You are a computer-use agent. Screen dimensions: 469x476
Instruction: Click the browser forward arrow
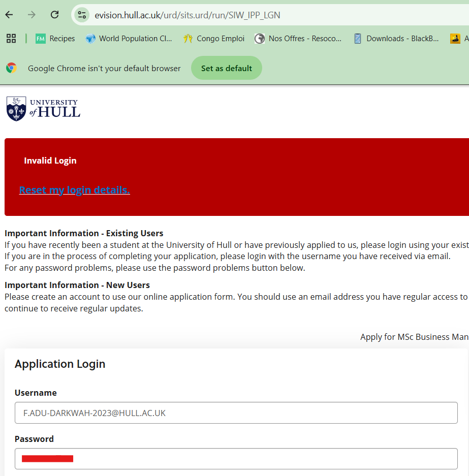coord(32,15)
